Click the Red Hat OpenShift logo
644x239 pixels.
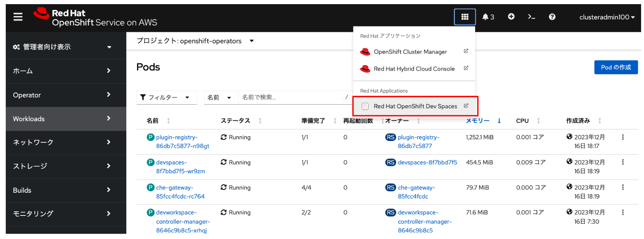click(x=95, y=17)
